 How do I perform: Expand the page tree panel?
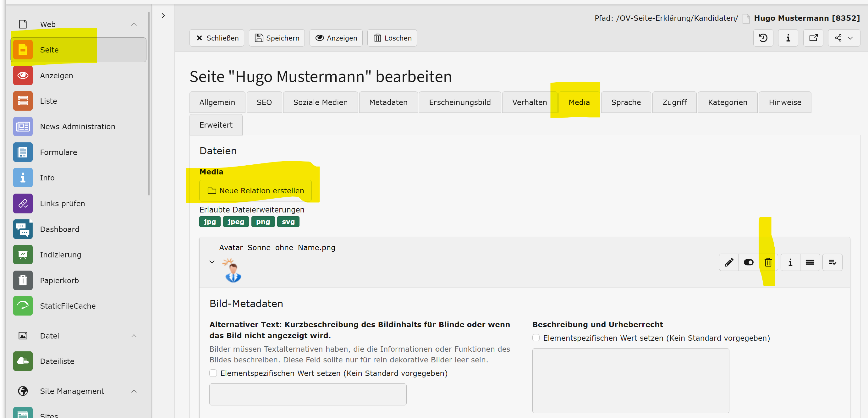(163, 15)
